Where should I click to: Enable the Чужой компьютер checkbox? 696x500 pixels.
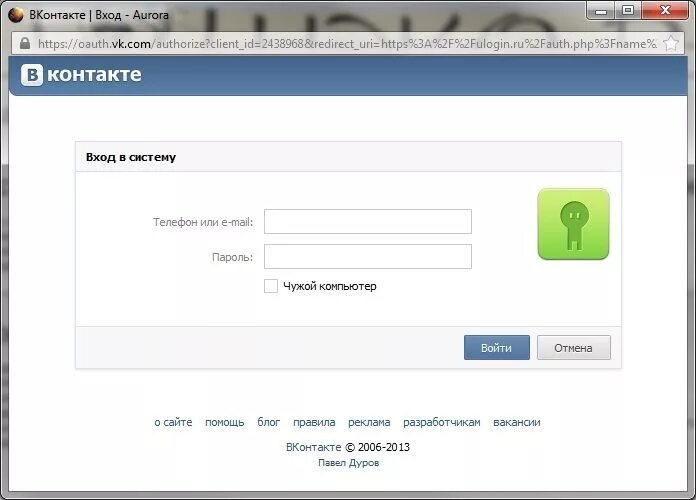(x=271, y=286)
